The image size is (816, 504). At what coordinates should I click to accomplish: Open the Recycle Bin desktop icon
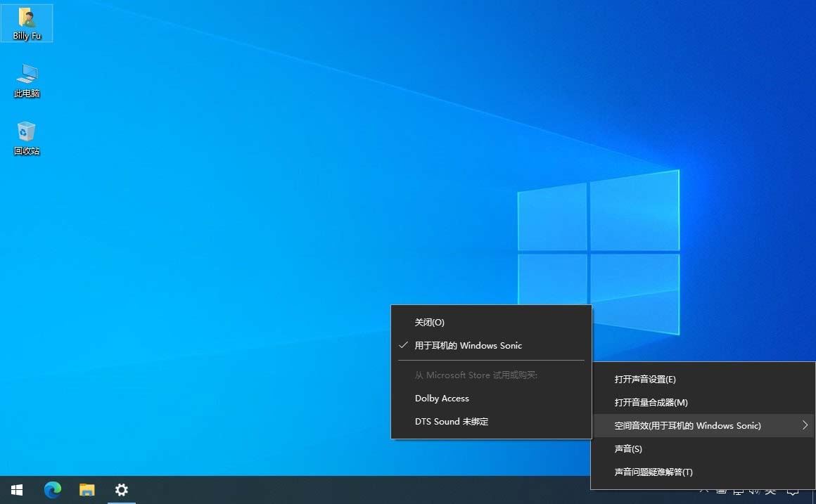tap(26, 138)
